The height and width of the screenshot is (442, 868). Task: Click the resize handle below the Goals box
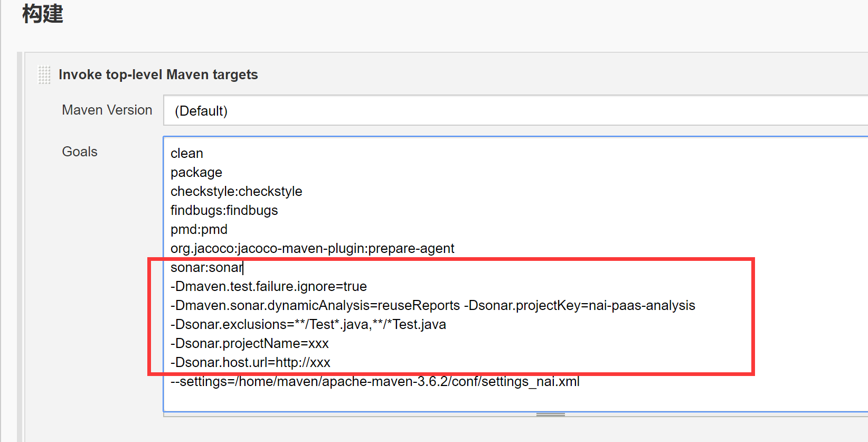(x=550, y=415)
